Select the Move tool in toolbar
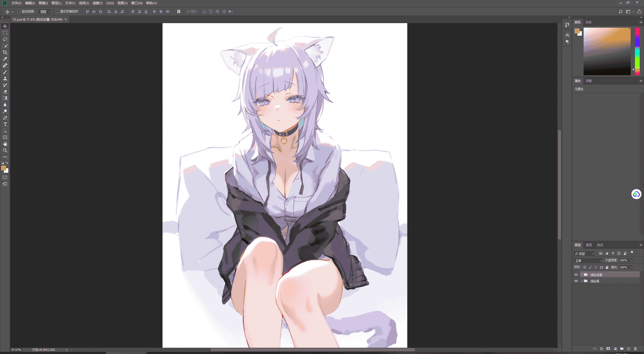 (5, 26)
